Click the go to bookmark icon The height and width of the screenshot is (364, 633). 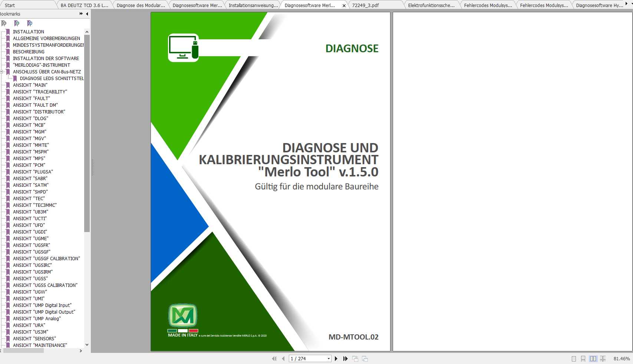coord(30,23)
